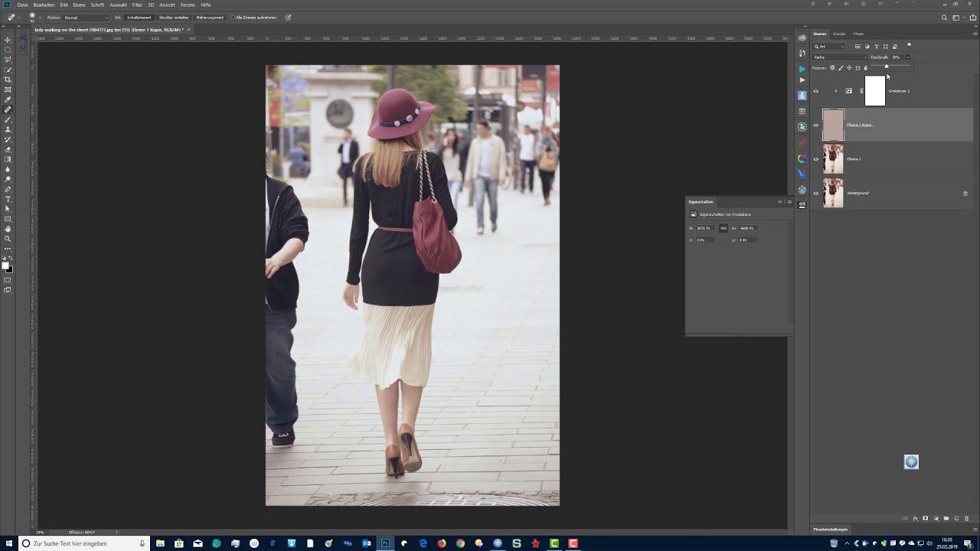Expand the Deckkraft opacity dropdown arrow
The image size is (980, 551).
[x=908, y=57]
